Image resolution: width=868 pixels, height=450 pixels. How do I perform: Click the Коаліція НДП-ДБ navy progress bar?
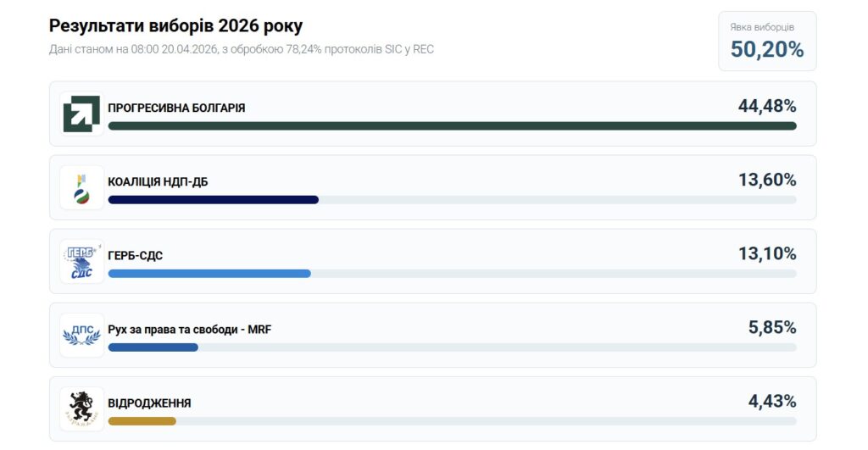[x=213, y=200]
